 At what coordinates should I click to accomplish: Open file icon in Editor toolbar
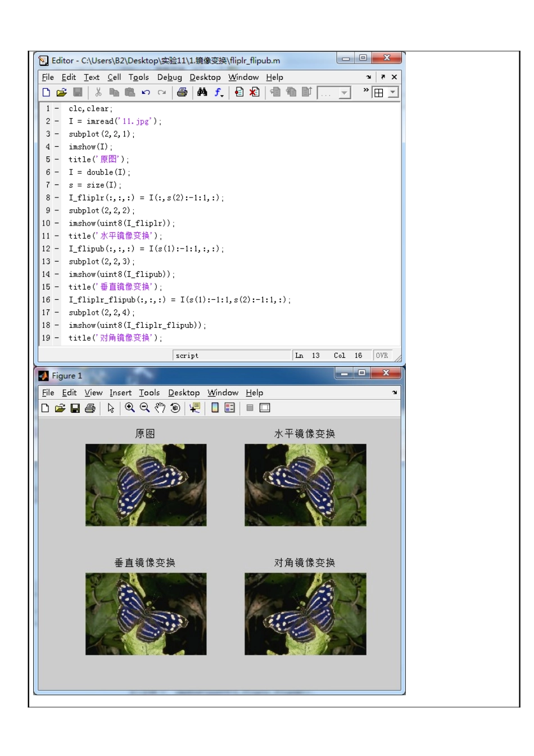pyautogui.click(x=61, y=92)
